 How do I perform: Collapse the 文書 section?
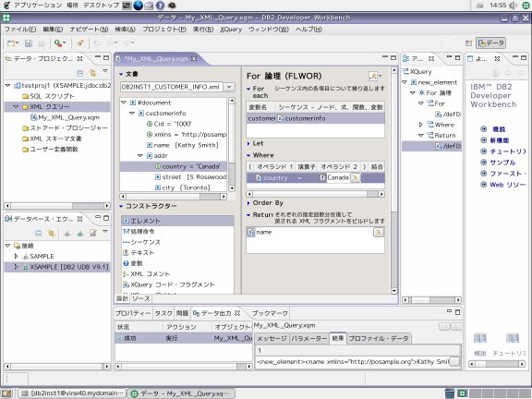click(x=121, y=74)
